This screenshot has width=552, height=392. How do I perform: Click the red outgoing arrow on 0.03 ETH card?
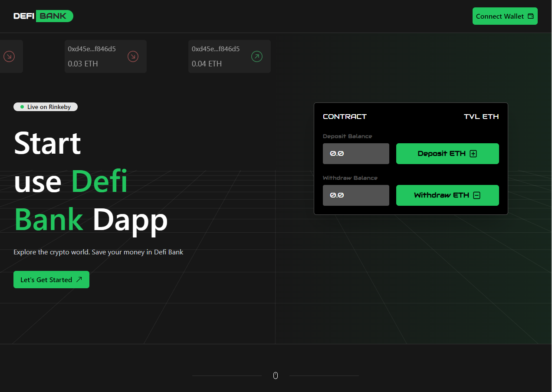(x=133, y=56)
